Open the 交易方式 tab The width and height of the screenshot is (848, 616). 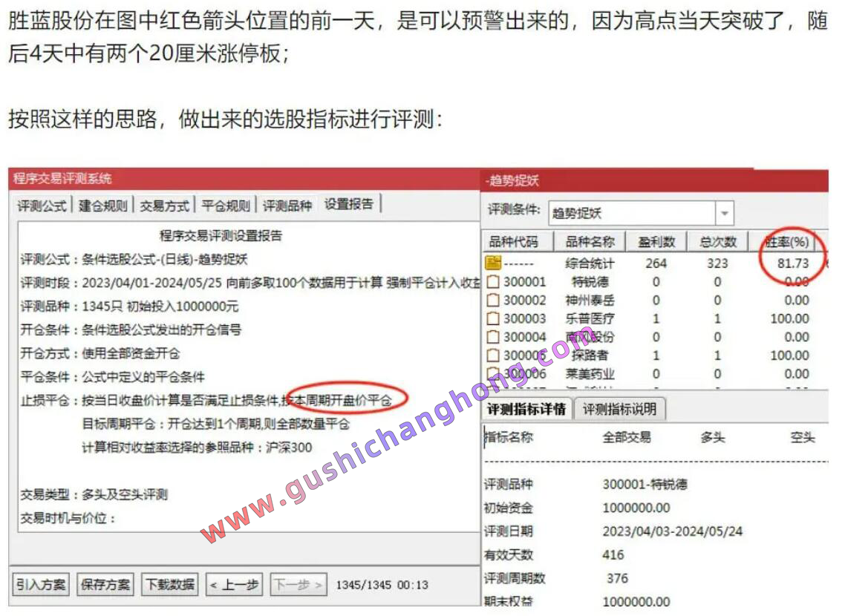(x=164, y=206)
